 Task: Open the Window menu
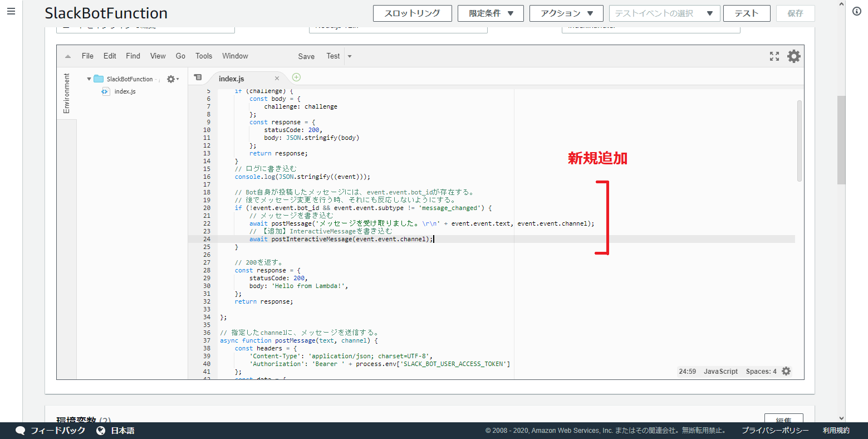[235, 56]
